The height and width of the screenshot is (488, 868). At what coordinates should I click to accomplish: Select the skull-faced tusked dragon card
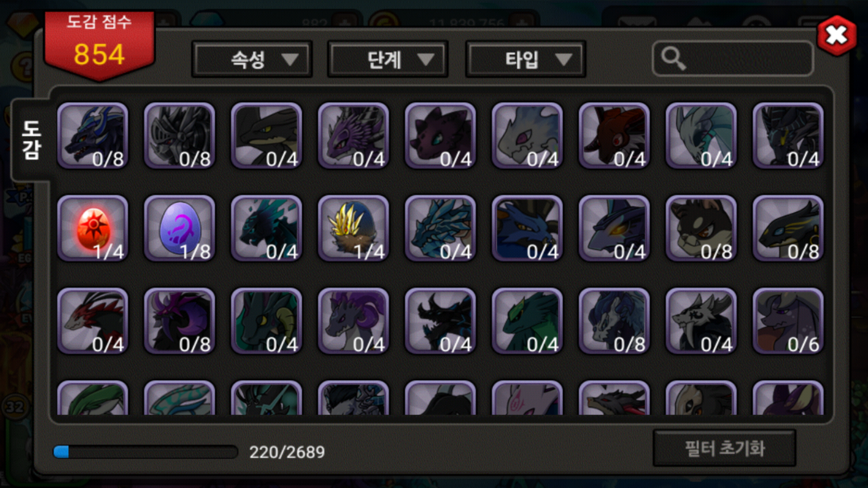701,321
